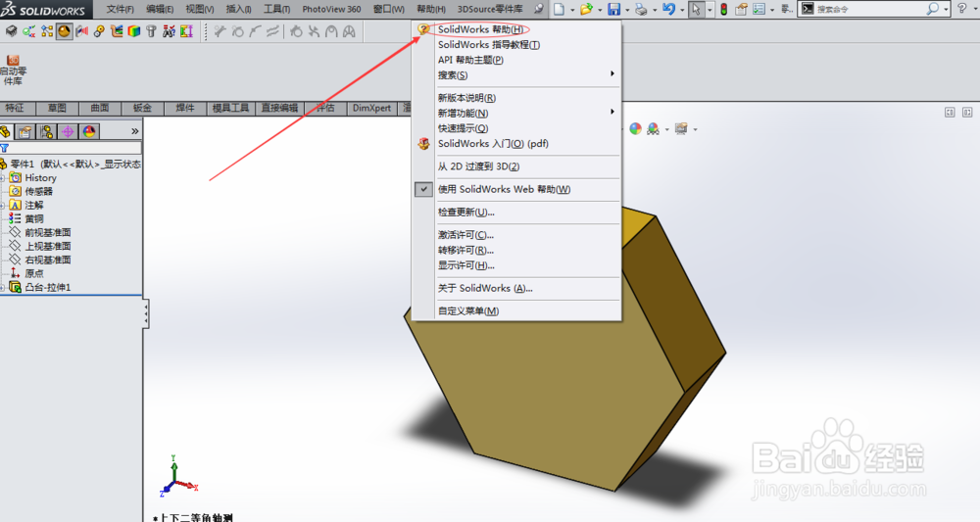Click the File properties icon
Viewport: 980px width, 522px height.
pos(741,9)
